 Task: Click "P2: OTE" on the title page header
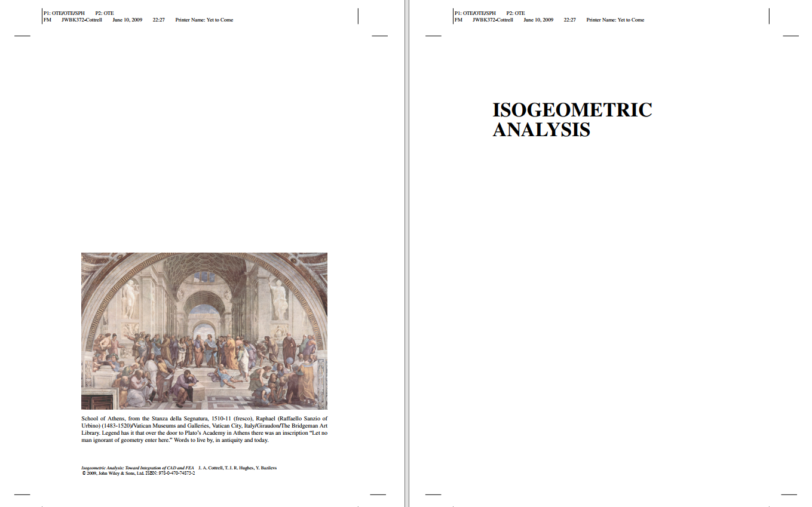click(516, 13)
